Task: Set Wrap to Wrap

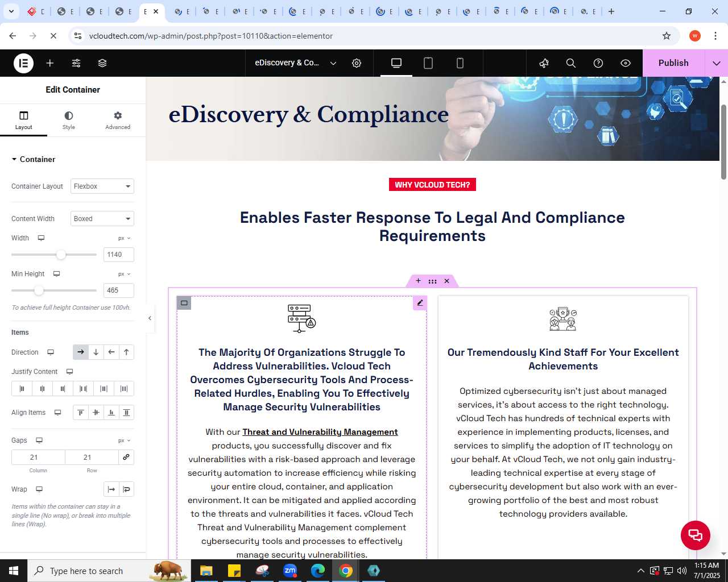Action: click(x=126, y=489)
